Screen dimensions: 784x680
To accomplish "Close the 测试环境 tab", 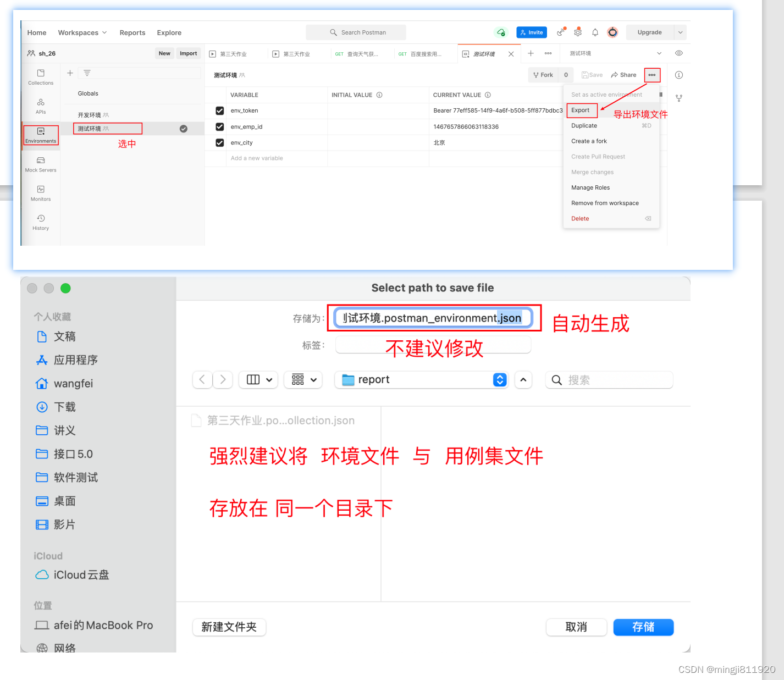I will [511, 54].
